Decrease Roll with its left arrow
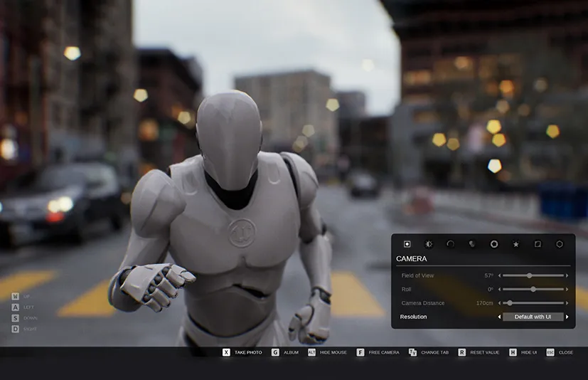The height and width of the screenshot is (380, 588). tap(500, 289)
